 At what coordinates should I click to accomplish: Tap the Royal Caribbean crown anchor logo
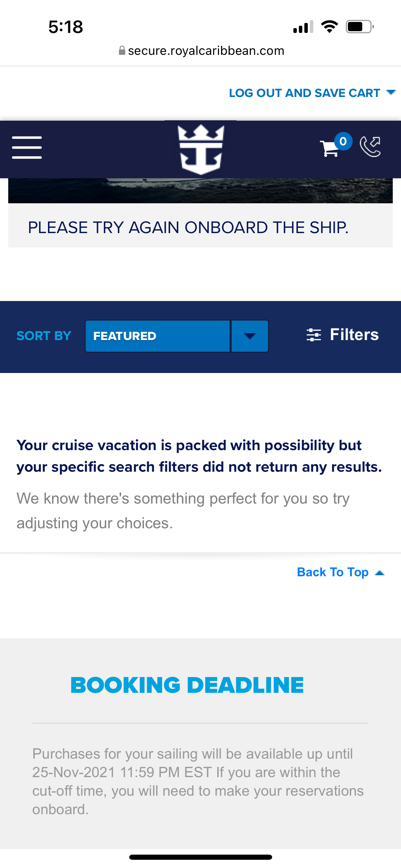[201, 149]
